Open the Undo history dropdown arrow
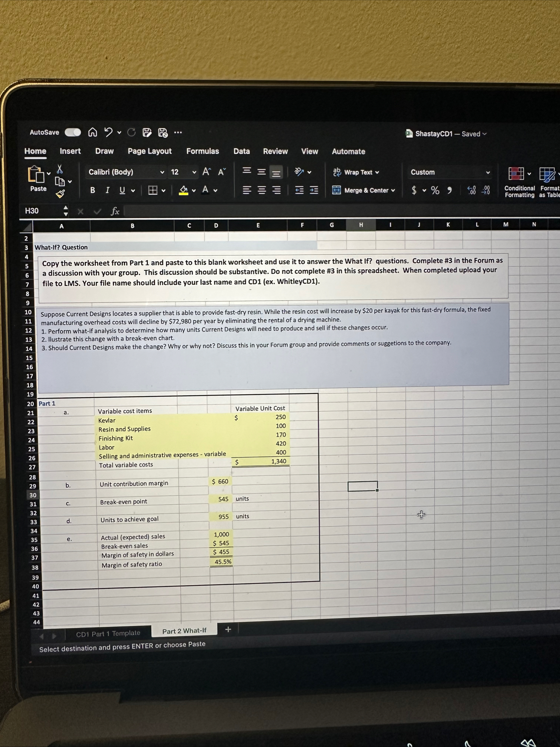Image resolution: width=560 pixels, height=747 pixels. 119,133
